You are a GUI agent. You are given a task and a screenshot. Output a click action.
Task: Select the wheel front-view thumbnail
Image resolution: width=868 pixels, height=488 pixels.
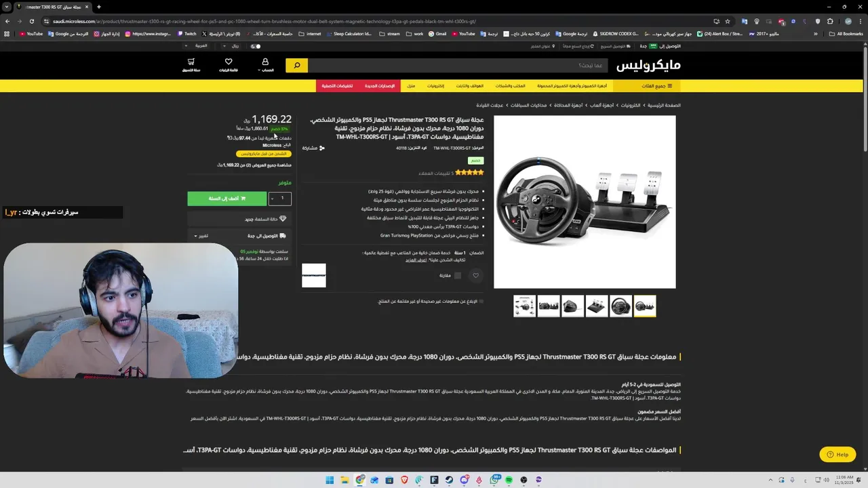[x=620, y=306]
